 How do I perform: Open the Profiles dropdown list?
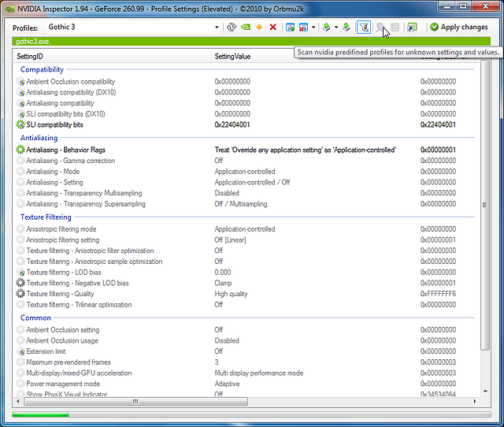pos(217,27)
